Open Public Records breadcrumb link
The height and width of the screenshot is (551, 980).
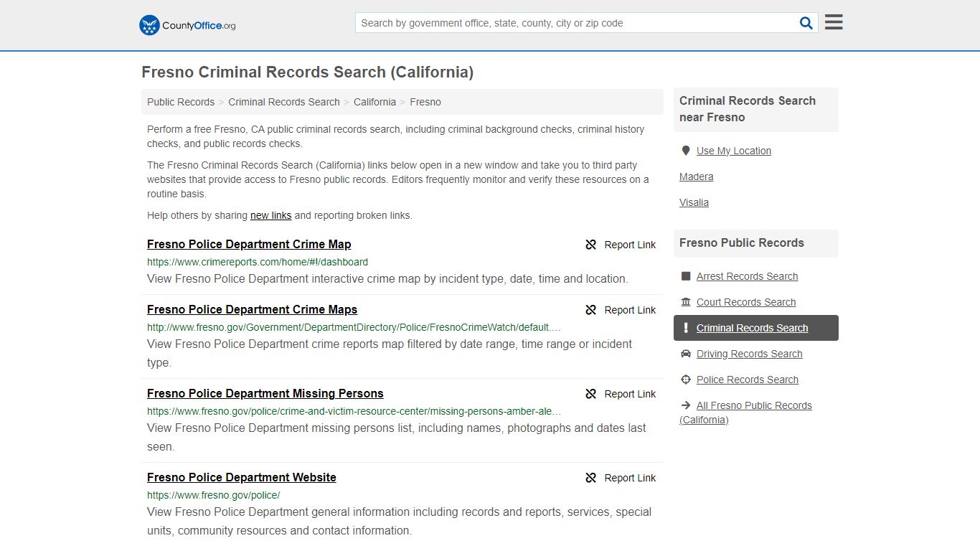[x=181, y=102]
